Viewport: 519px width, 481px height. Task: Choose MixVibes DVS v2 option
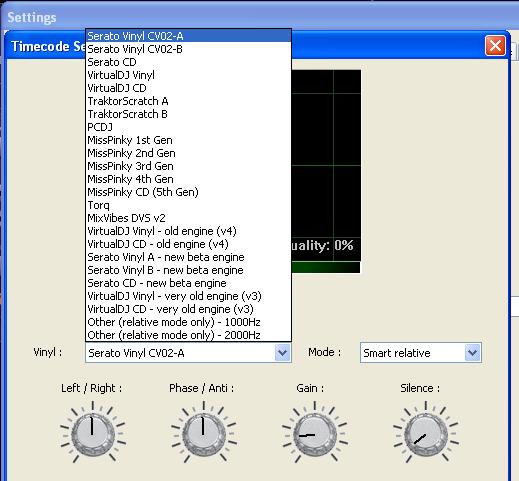click(188, 218)
